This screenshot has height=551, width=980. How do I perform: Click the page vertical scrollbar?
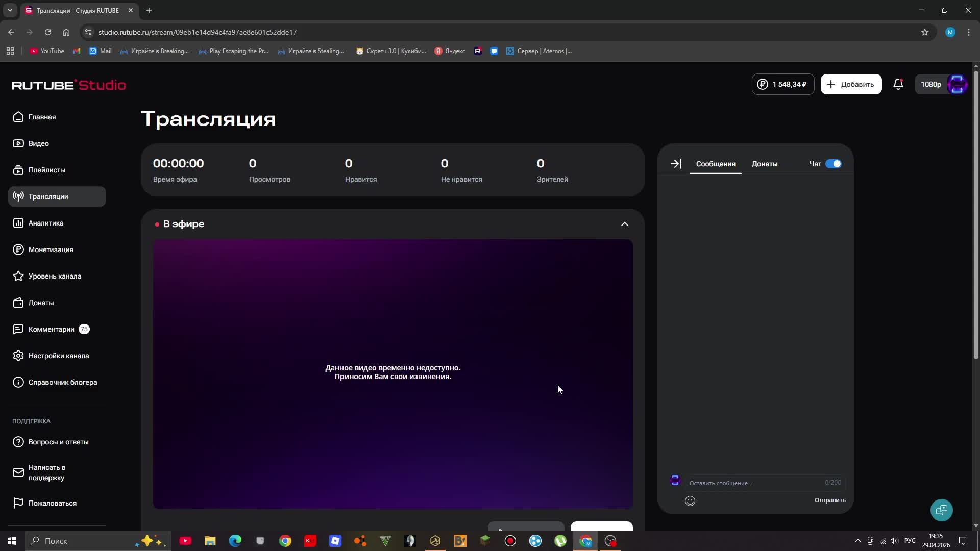[976, 214]
